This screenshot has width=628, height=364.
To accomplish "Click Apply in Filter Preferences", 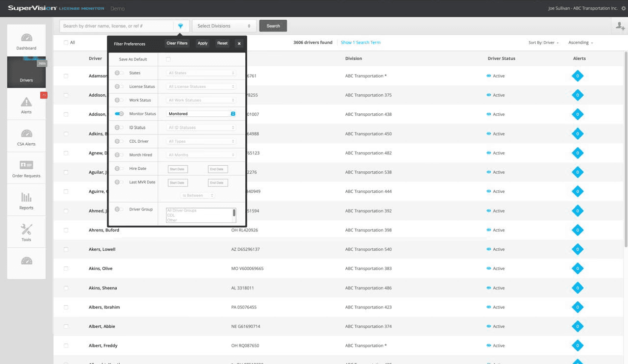I will pos(203,43).
